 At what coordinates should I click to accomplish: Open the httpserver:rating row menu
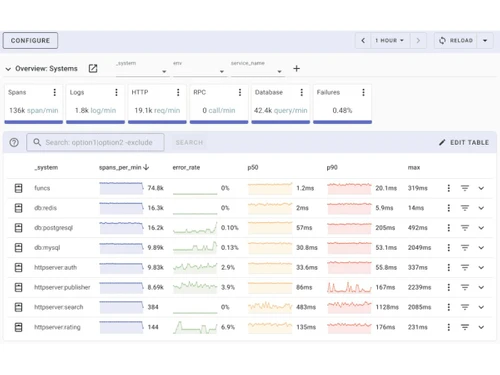pyautogui.click(x=449, y=327)
